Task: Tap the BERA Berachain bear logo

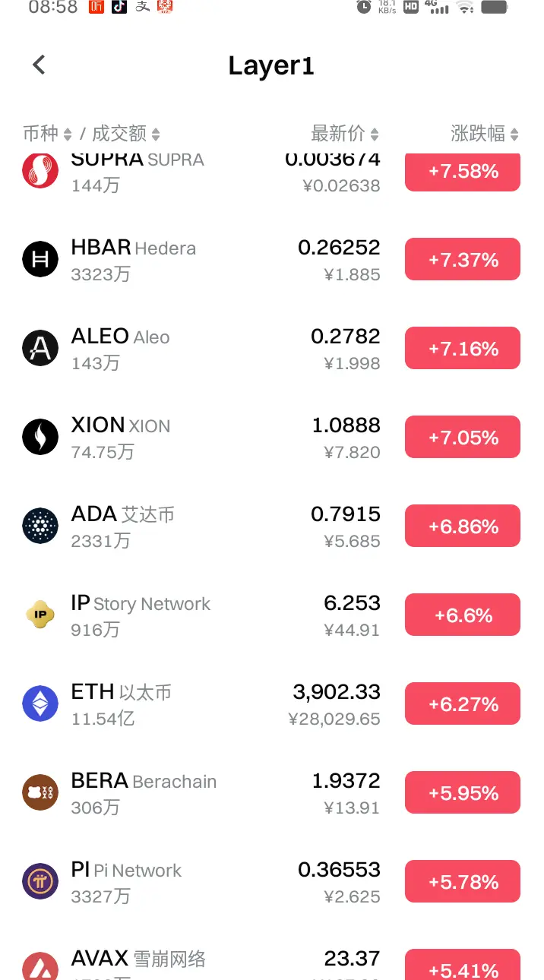Action: [40, 793]
